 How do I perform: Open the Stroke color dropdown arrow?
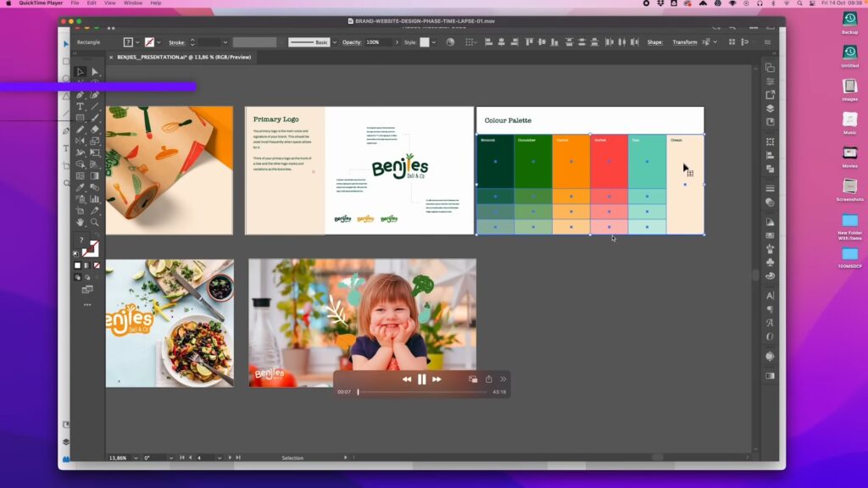click(x=159, y=42)
